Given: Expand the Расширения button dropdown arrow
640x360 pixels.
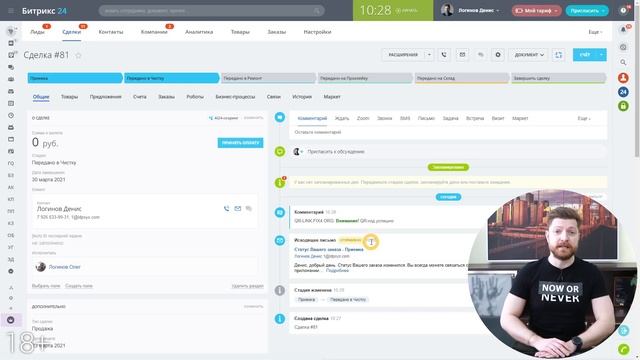Looking at the screenshot, I should (429, 55).
